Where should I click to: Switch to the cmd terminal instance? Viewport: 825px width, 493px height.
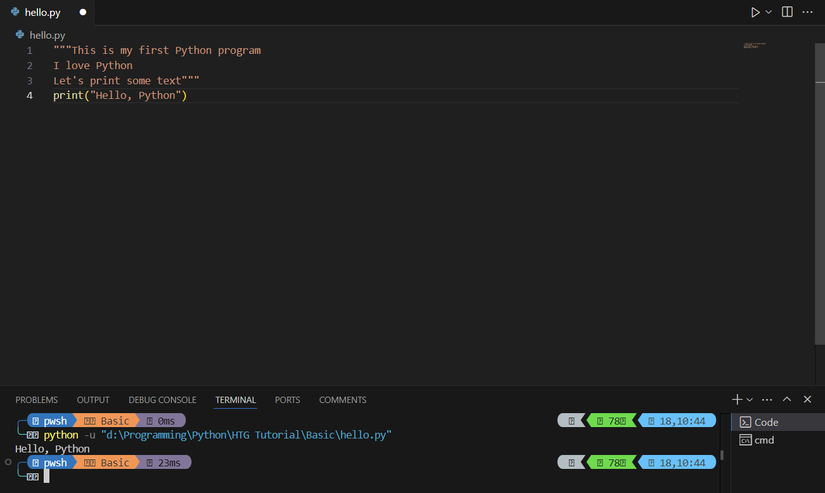[764, 440]
